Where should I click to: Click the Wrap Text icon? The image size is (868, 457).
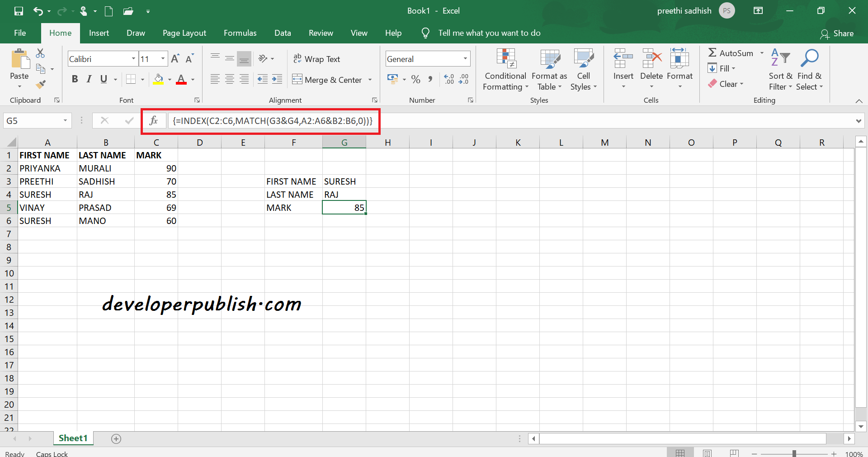(x=298, y=58)
